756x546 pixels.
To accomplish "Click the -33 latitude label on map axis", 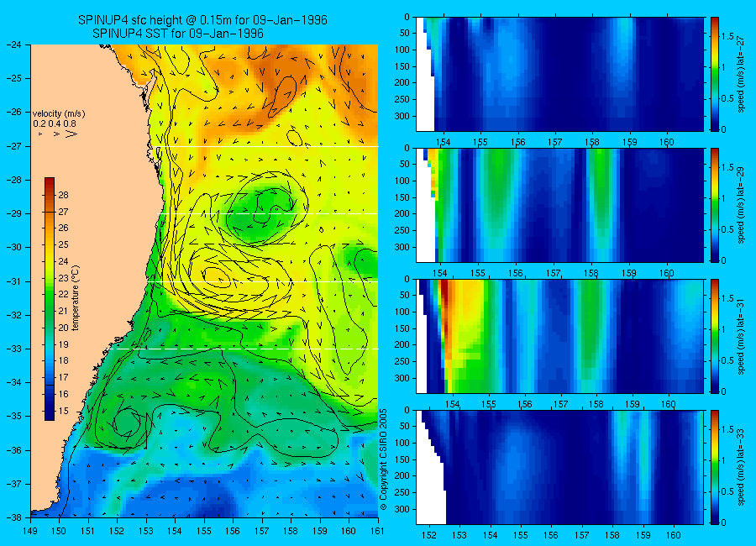I will click(x=13, y=349).
